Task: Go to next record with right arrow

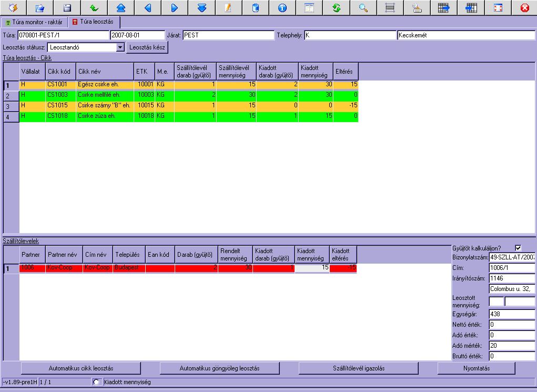Action: point(175,8)
